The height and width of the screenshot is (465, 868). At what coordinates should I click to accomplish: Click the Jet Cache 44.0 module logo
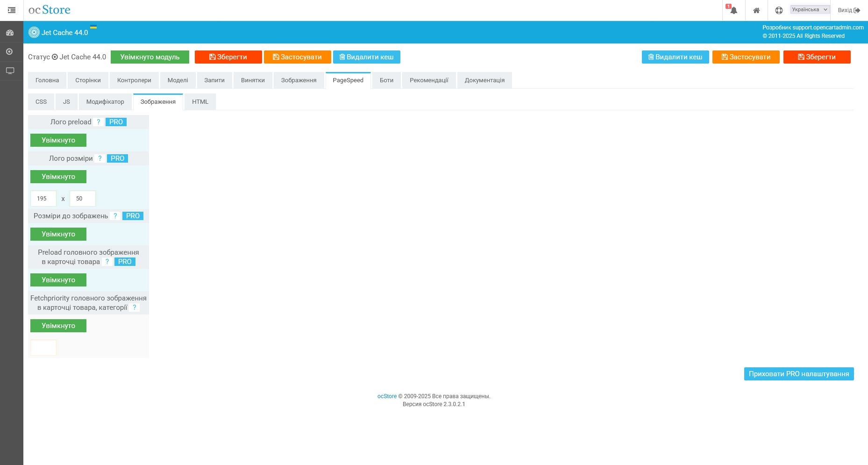34,32
